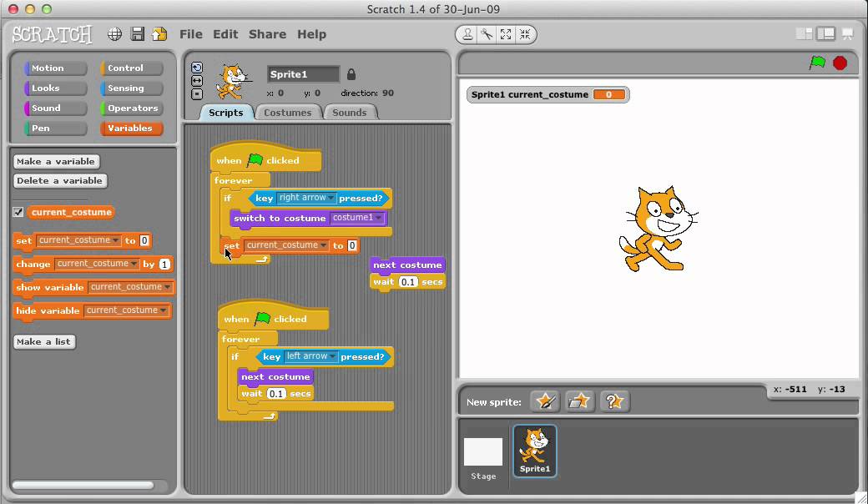Click Make a list button
This screenshot has height=504, width=868.
pos(43,342)
